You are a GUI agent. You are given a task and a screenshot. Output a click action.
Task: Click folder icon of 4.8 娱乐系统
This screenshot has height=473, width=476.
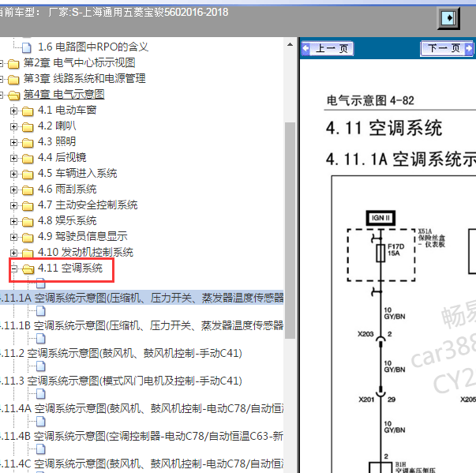[28, 221]
